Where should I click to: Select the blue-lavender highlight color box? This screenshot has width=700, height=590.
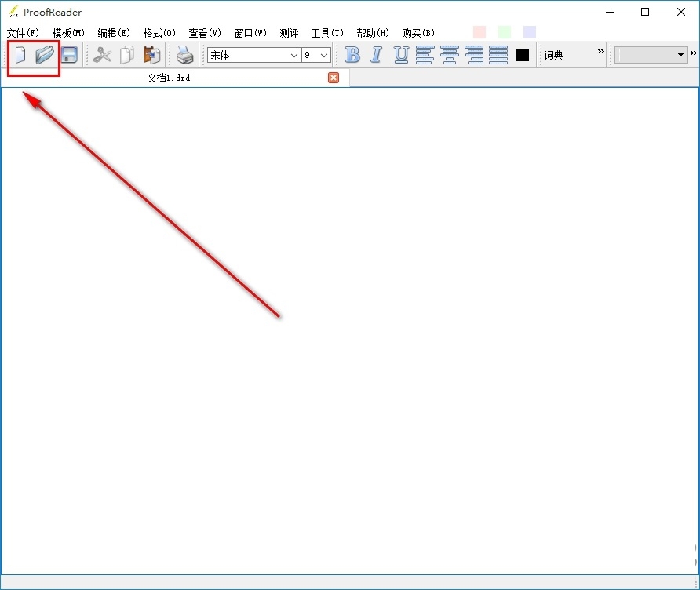pyautogui.click(x=530, y=32)
